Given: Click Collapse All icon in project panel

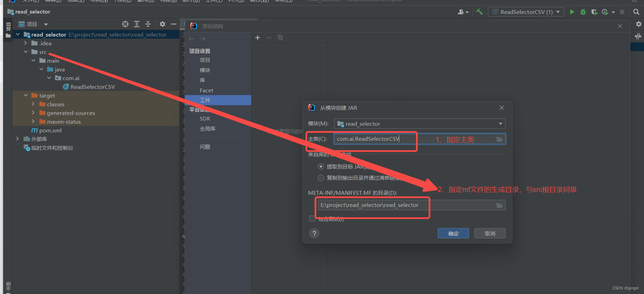Looking at the screenshot, I should [148, 24].
